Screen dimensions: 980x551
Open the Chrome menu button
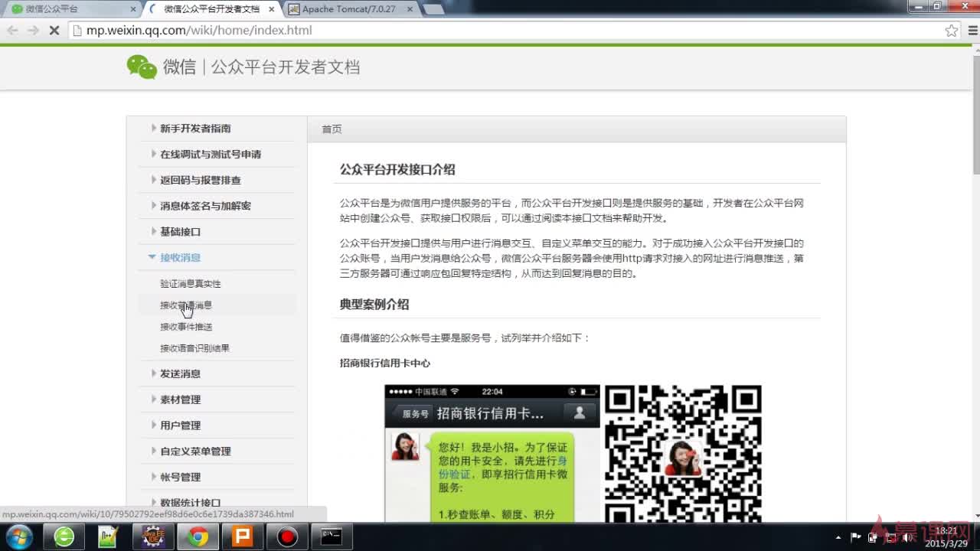click(972, 31)
